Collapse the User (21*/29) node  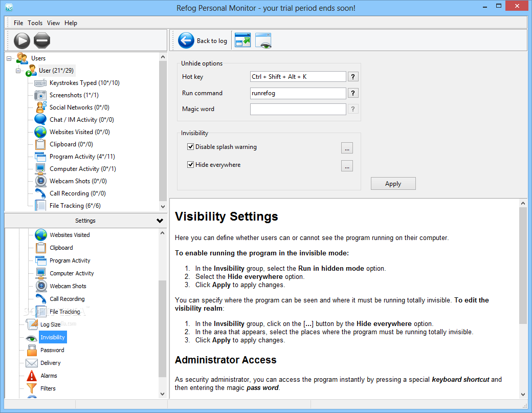(x=18, y=71)
